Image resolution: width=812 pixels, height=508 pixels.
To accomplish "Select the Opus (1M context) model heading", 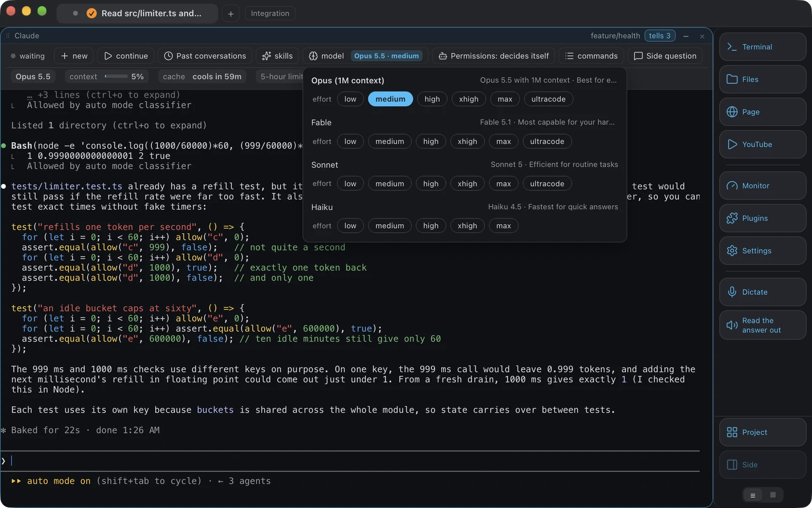I will pyautogui.click(x=348, y=80).
